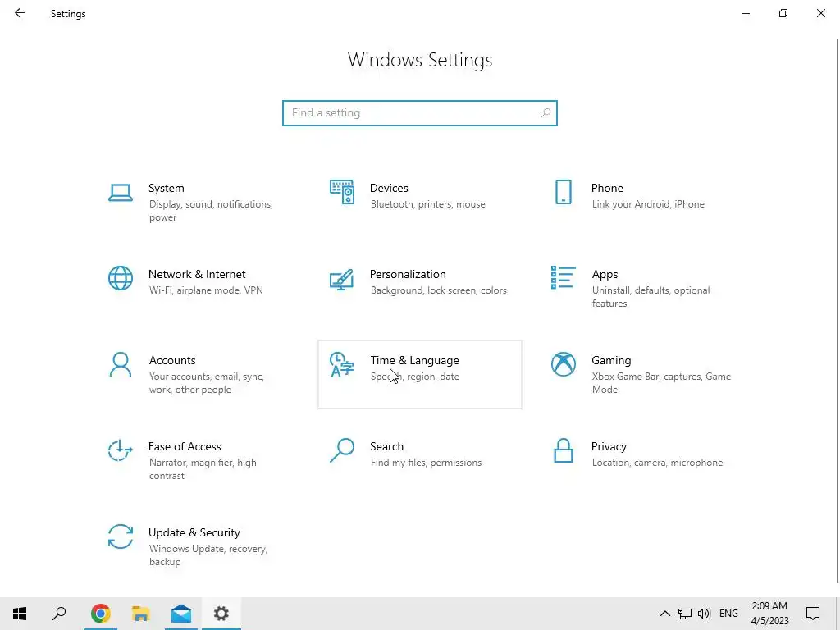Click the ENG language indicator
840x630 pixels.
click(728, 614)
